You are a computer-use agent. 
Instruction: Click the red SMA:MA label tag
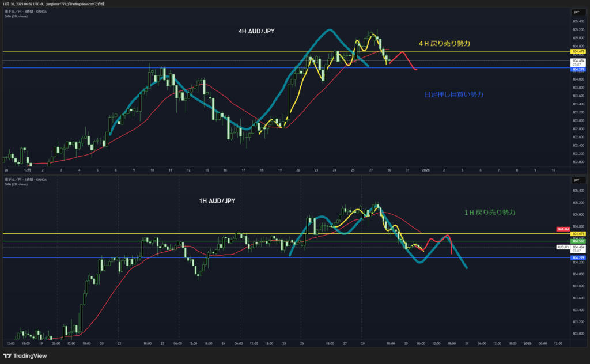tap(563, 229)
